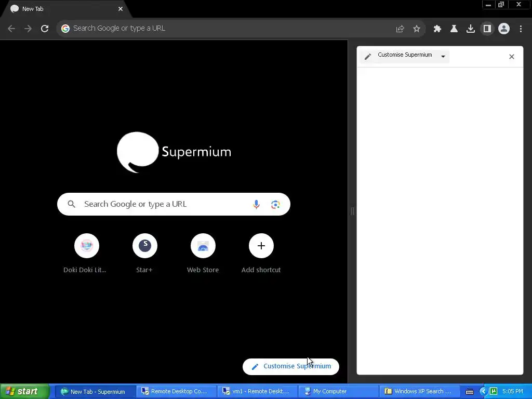Click the magnifier icon in search box
532x399 pixels.
(x=71, y=204)
